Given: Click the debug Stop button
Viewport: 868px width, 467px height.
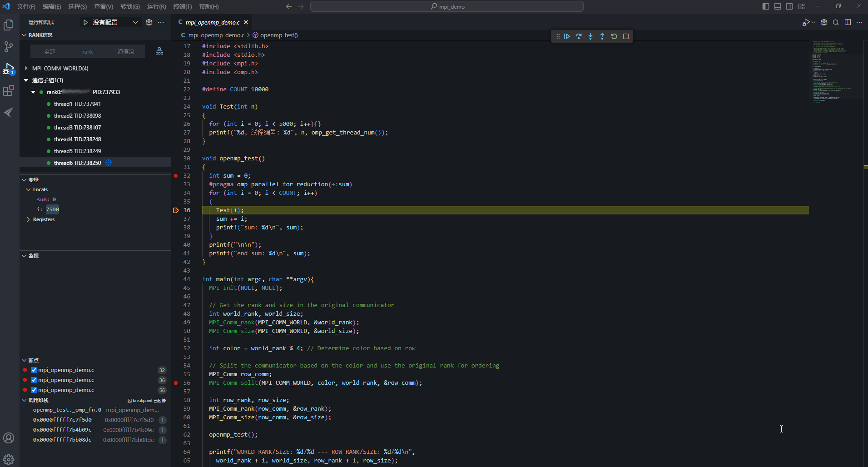Looking at the screenshot, I should [626, 36].
